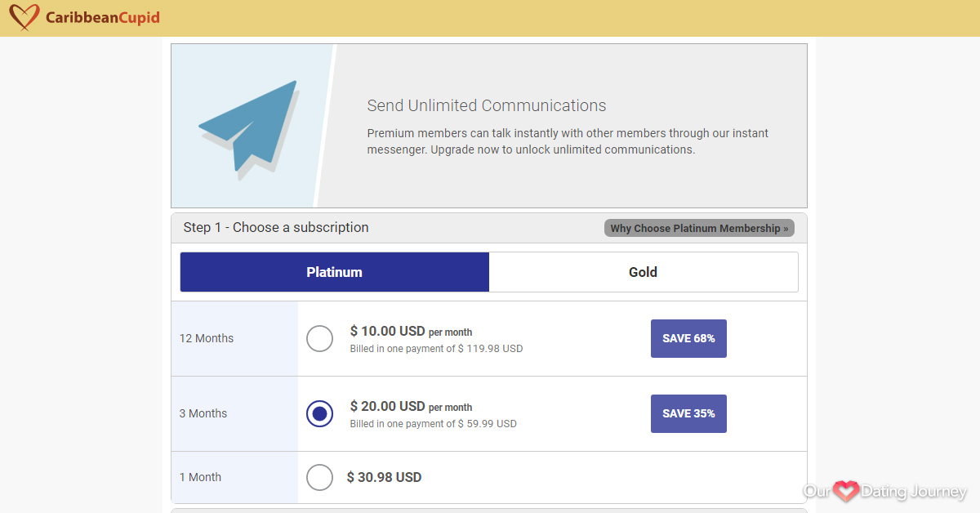Click the CaribbeanCupid heart logo
Image resolution: width=980 pixels, height=513 pixels.
24,17
